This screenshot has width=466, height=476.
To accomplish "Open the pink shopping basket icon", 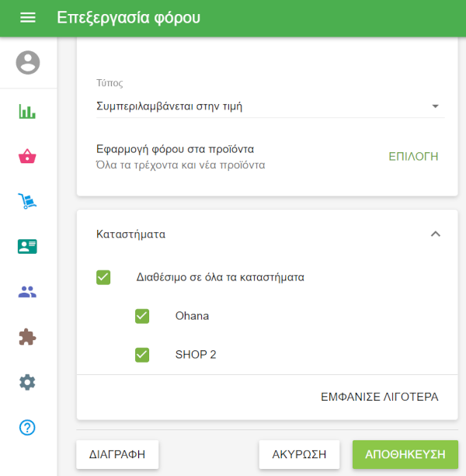I will pos(28,157).
